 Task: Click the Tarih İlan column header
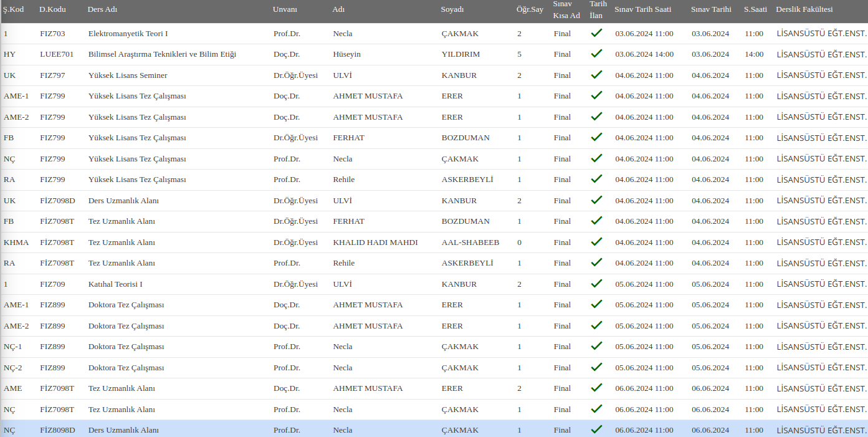598,9
